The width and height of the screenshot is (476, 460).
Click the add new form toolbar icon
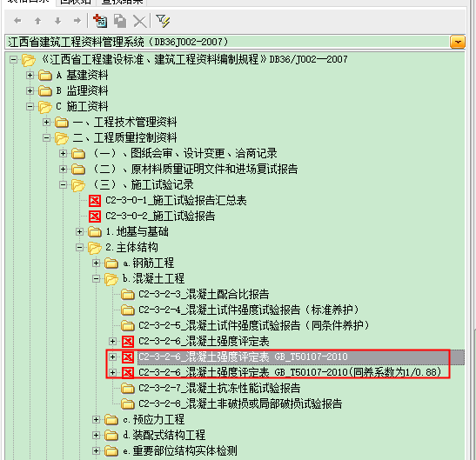(x=100, y=21)
